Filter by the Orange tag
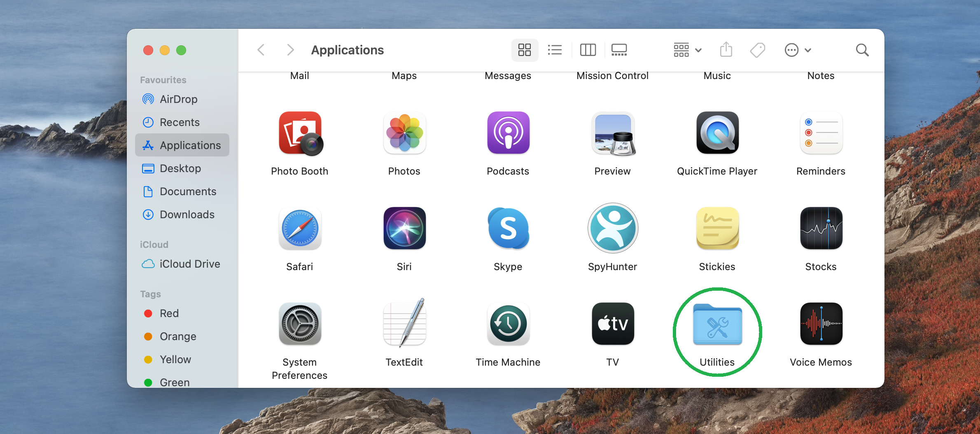The width and height of the screenshot is (980, 434). click(182, 336)
